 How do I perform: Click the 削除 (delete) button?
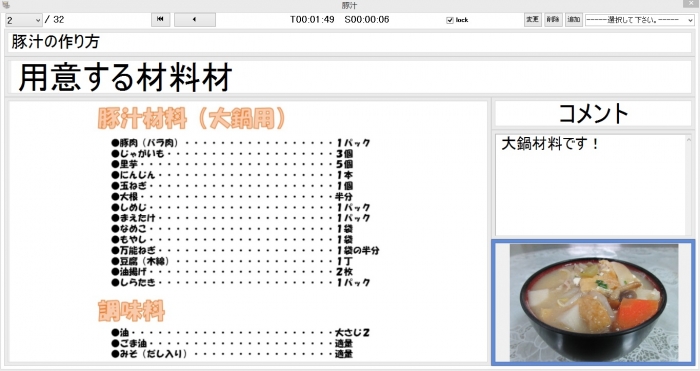[553, 20]
